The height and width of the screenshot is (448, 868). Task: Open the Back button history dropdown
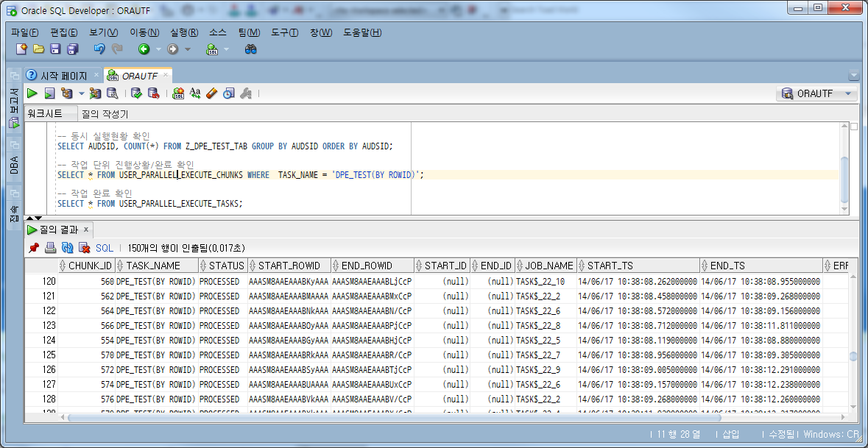tap(158, 50)
